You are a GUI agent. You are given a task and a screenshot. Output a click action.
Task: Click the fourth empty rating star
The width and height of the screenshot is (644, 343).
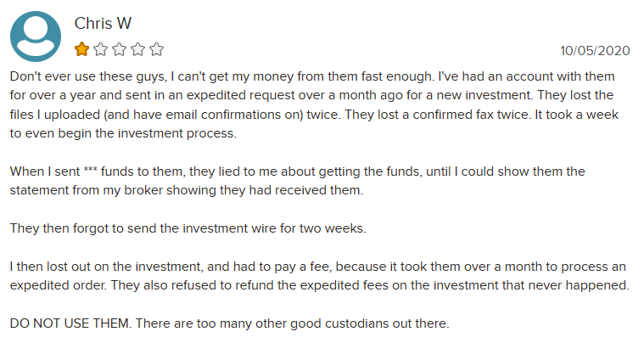coord(138,49)
